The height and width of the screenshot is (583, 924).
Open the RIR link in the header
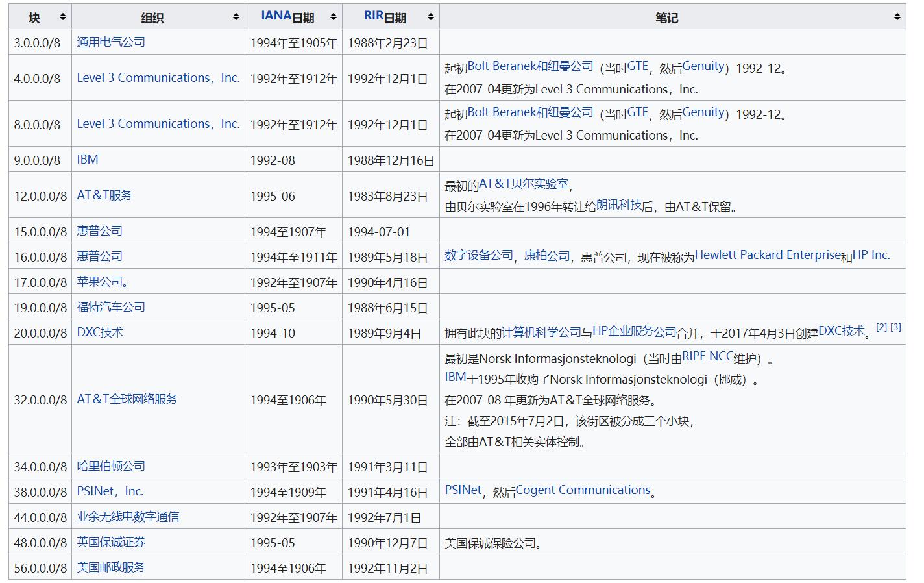click(x=373, y=16)
